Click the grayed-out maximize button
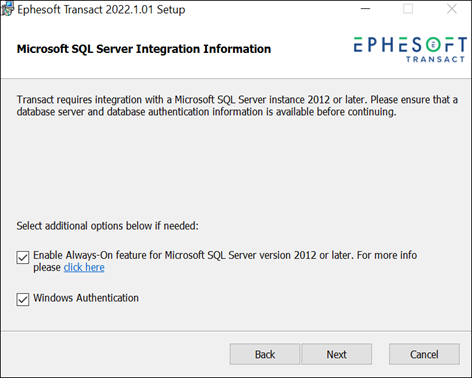This screenshot has width=472, height=378. pos(408,9)
